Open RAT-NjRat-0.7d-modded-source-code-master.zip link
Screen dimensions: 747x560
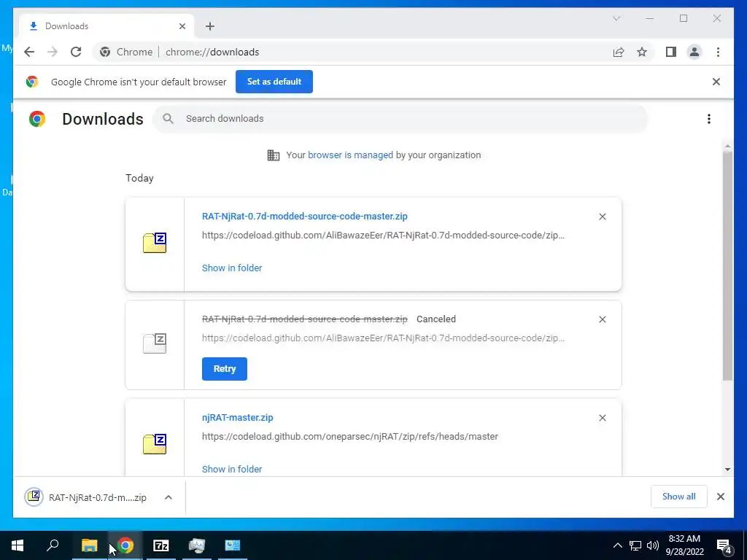(x=305, y=216)
